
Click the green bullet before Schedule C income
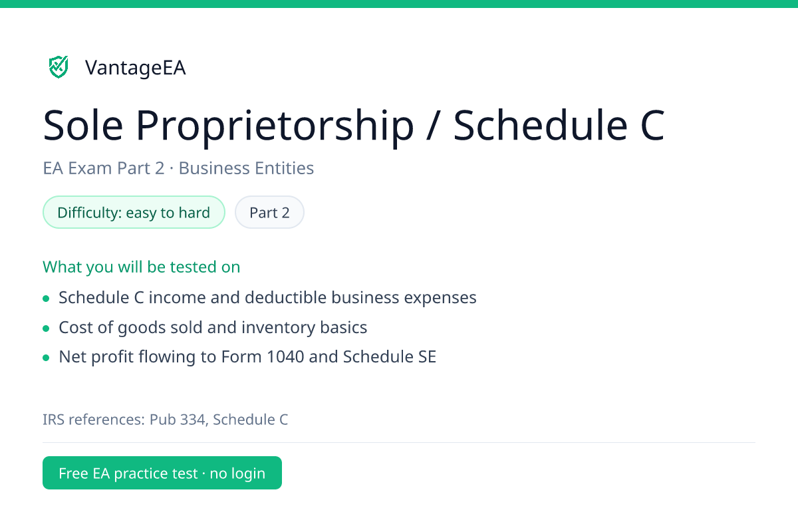[x=46, y=299]
